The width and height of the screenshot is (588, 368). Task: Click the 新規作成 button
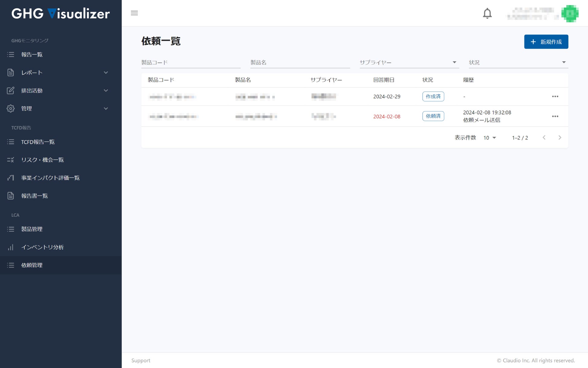(x=546, y=42)
